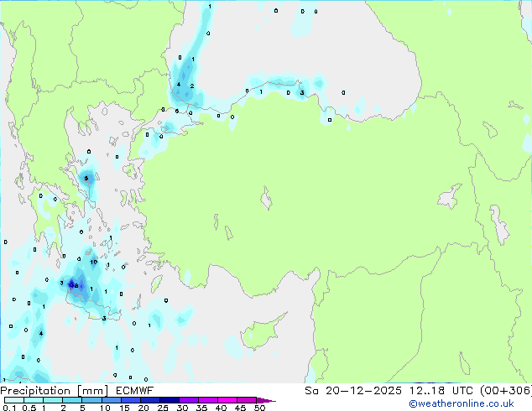The width and height of the screenshot is (532, 411).
Task: Click the "12..18 UTC" time range text
Action: tap(441, 391)
